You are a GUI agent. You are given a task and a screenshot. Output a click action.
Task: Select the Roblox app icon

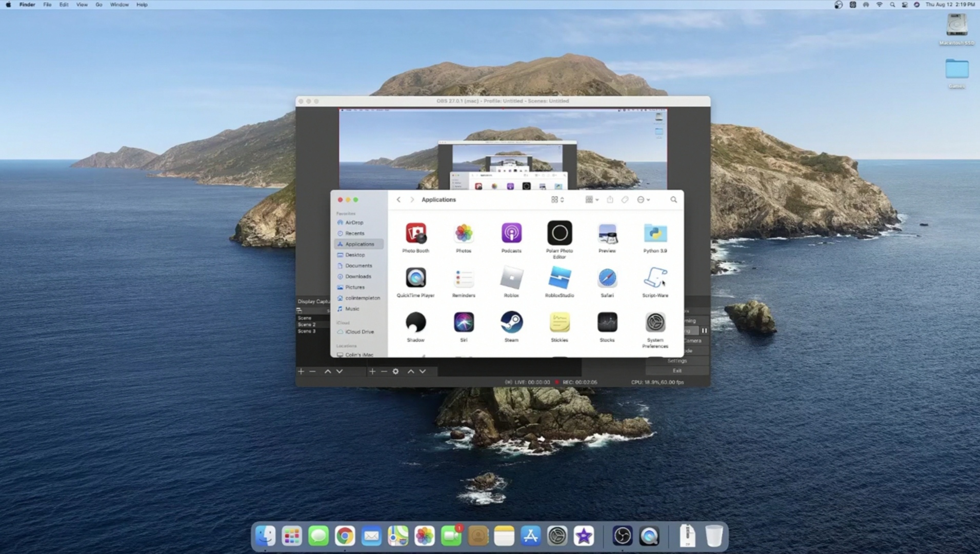tap(511, 278)
